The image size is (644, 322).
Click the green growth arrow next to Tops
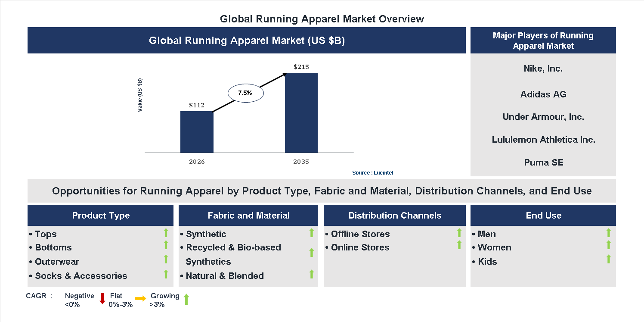point(166,233)
